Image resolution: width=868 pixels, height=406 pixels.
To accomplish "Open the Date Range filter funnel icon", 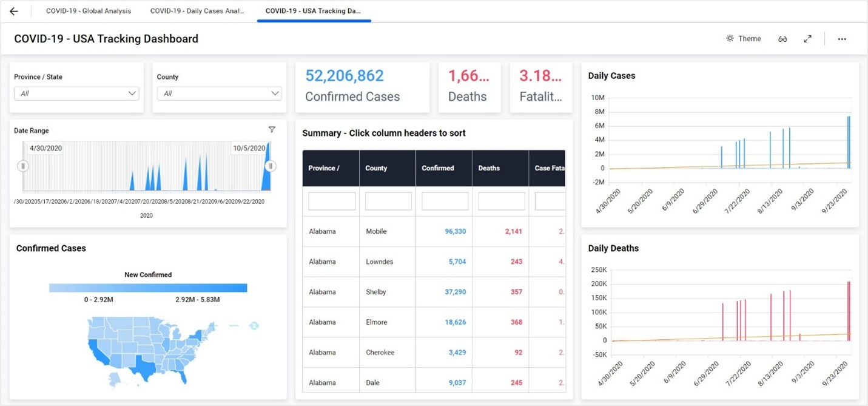I will (x=272, y=129).
